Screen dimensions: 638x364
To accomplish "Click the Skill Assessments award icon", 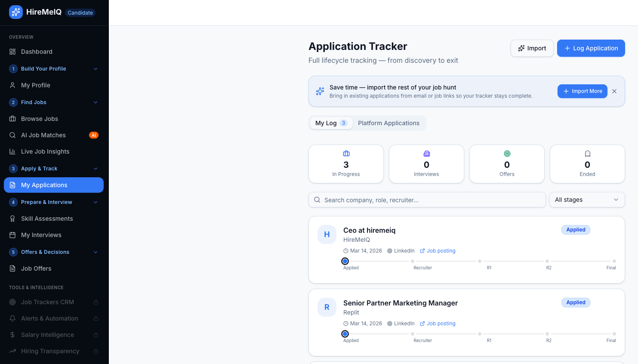I will (x=12, y=219).
